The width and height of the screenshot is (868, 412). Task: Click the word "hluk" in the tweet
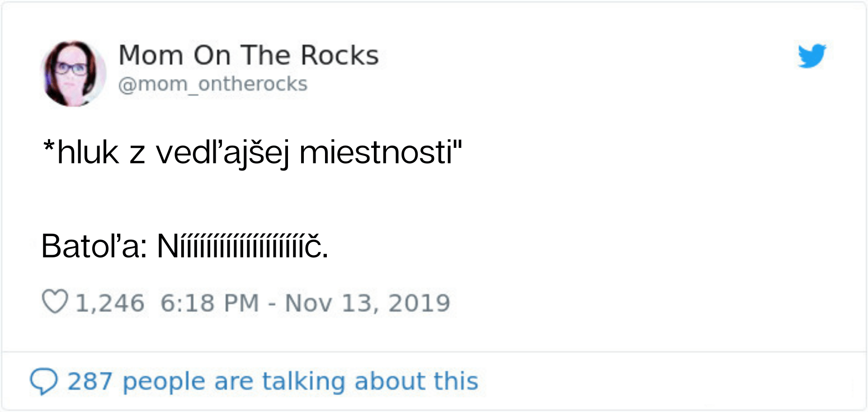click(88, 153)
